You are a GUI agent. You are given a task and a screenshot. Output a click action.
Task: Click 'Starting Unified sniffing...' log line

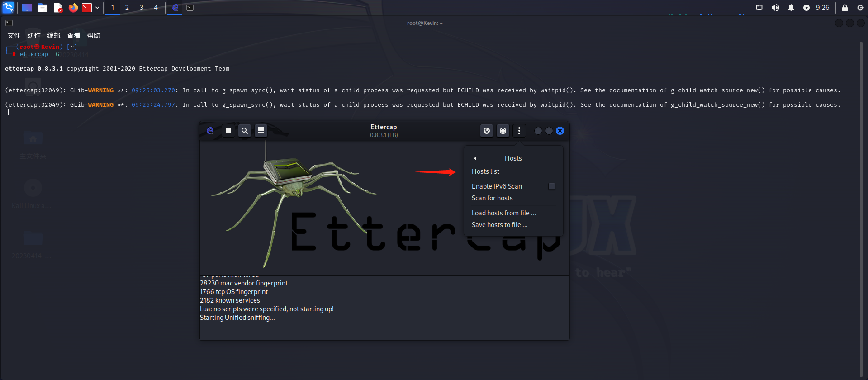click(237, 318)
